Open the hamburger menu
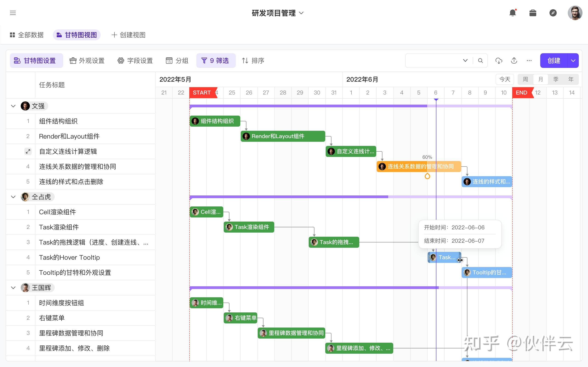This screenshot has height=367, width=588. pos(13,13)
